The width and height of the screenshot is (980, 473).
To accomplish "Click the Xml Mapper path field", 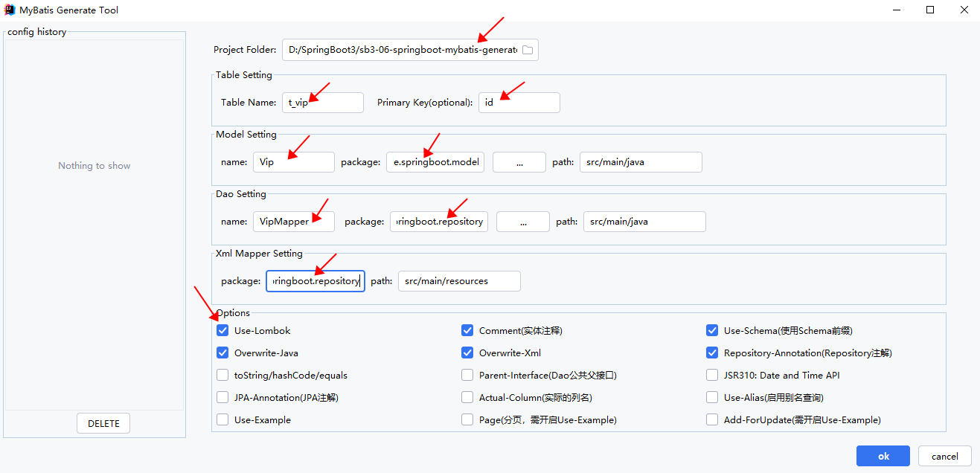I will point(459,281).
